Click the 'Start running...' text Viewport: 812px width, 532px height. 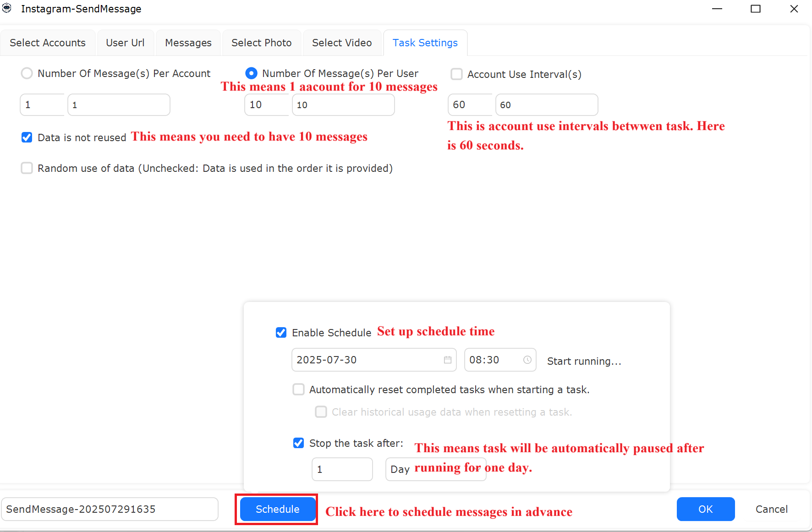click(584, 361)
